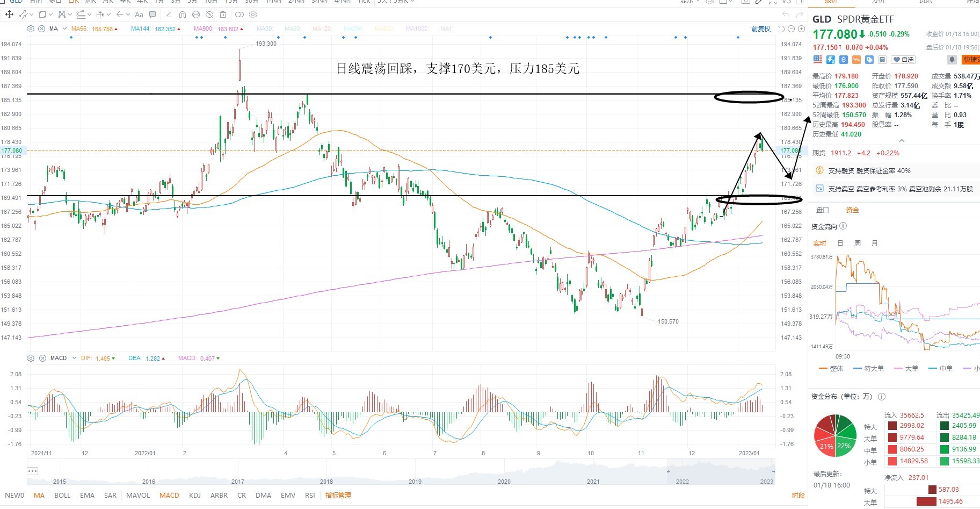Set a price alert with bell icon
This screenshot has width=980, height=509.
(x=952, y=60)
